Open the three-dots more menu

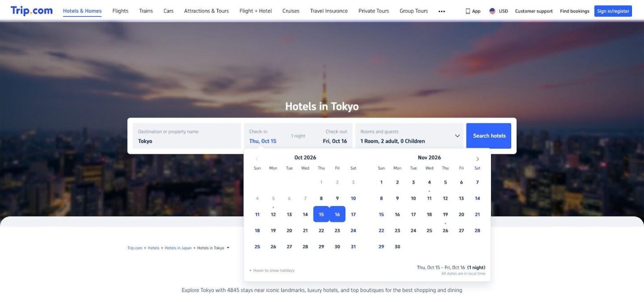point(442,11)
